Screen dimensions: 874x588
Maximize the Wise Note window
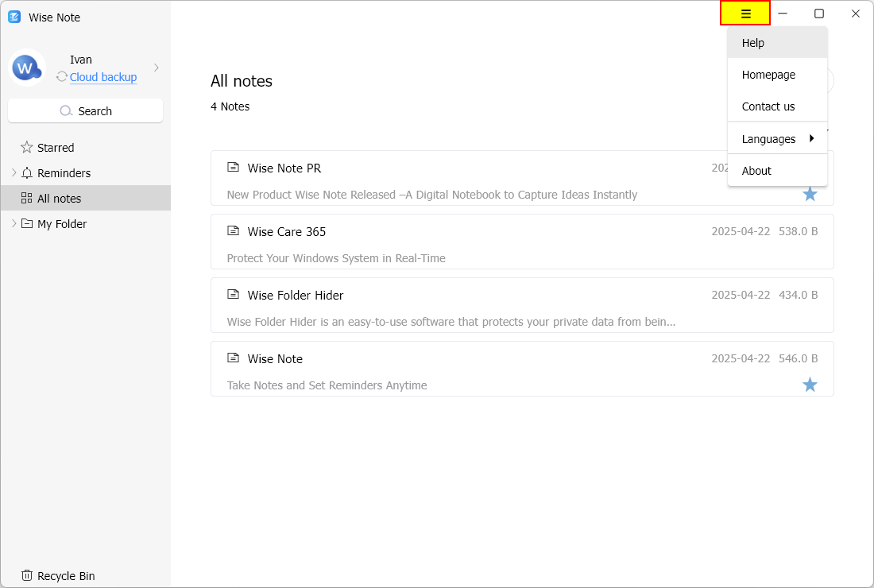(819, 14)
